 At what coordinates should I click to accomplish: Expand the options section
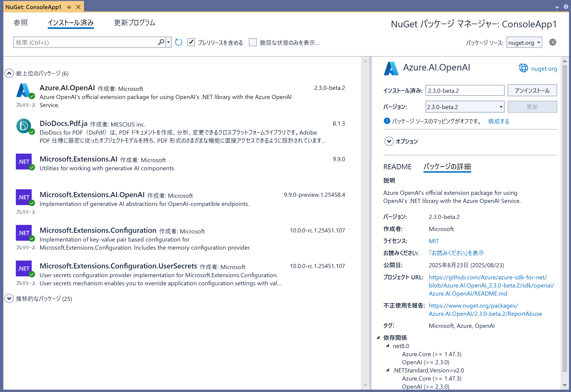pos(389,141)
